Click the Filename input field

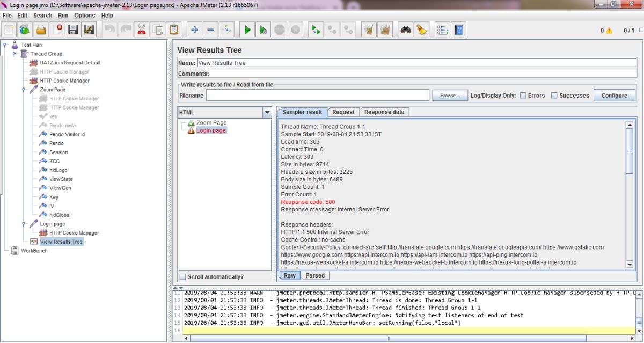[x=318, y=96]
